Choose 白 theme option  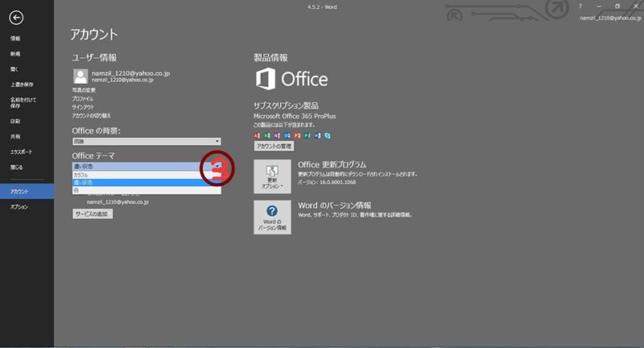[147, 190]
